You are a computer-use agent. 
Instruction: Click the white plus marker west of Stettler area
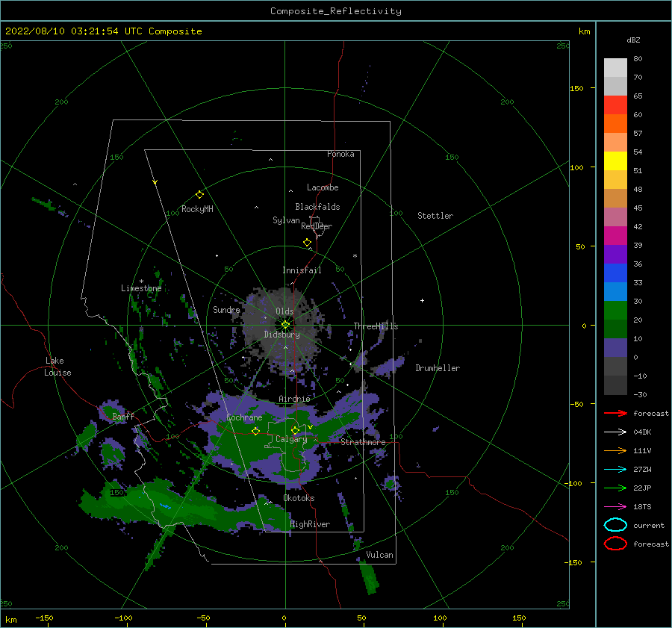[422, 300]
